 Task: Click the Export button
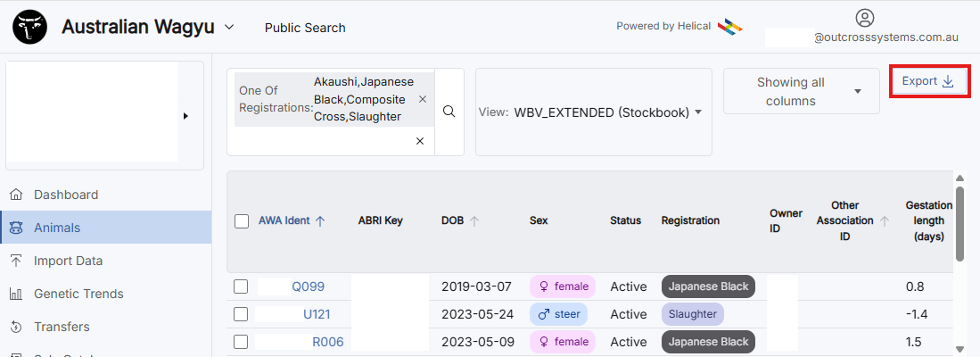(x=928, y=81)
